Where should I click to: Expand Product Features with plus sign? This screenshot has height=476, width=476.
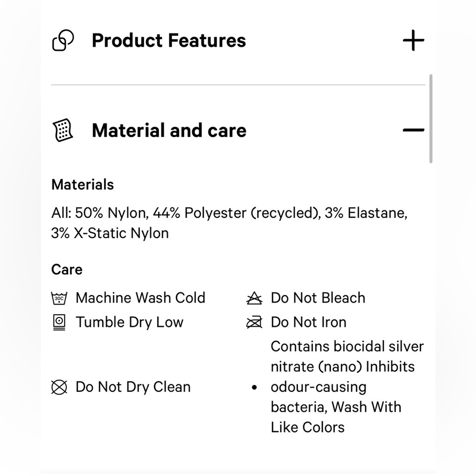[414, 40]
